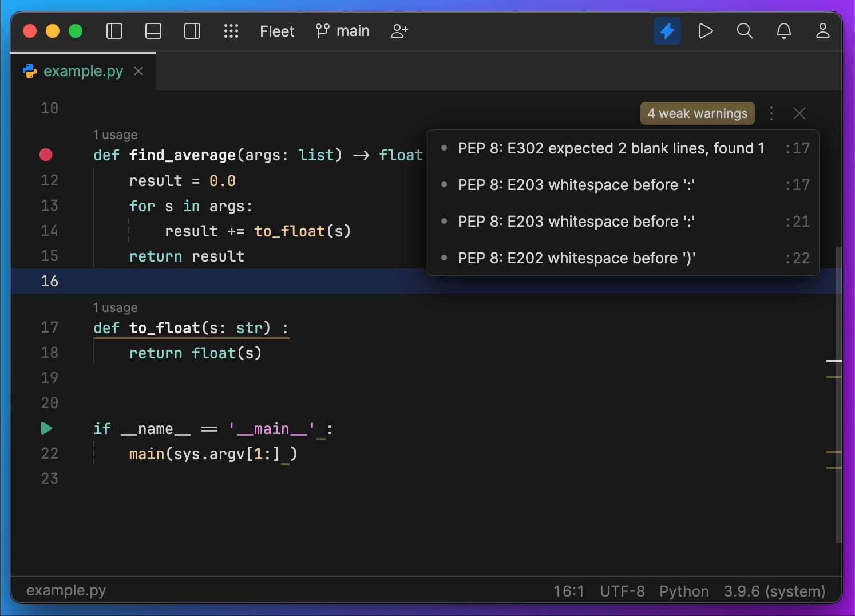Select E202 whitespace before ')' warning

click(x=623, y=258)
